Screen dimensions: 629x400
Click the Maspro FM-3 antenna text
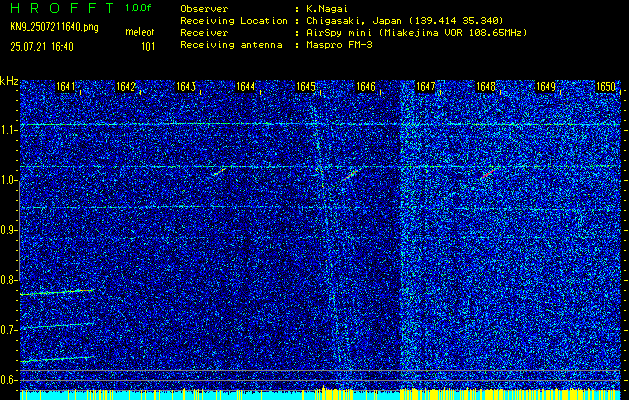tap(339, 45)
